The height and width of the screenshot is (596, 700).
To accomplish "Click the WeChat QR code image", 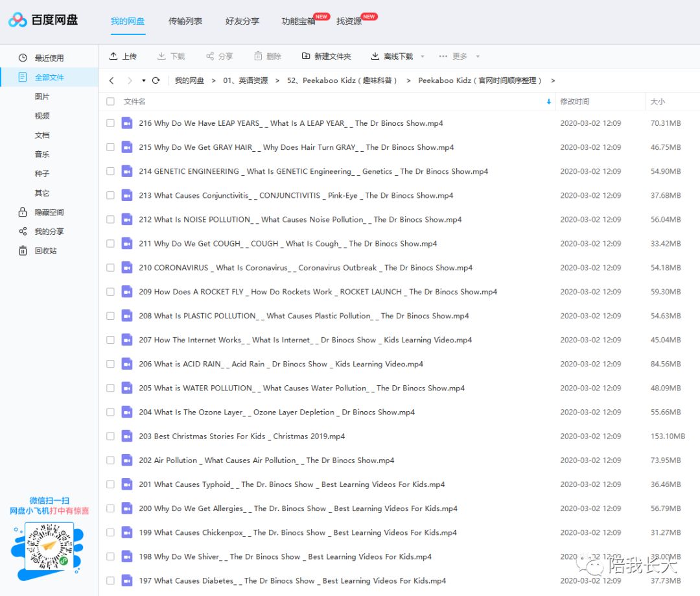I will coord(49,547).
